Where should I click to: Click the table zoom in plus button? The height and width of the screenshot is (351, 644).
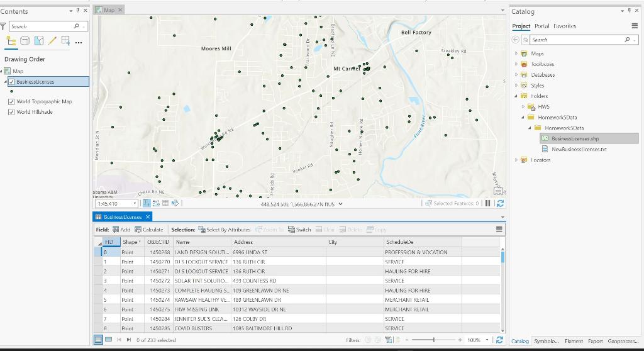pos(460,340)
